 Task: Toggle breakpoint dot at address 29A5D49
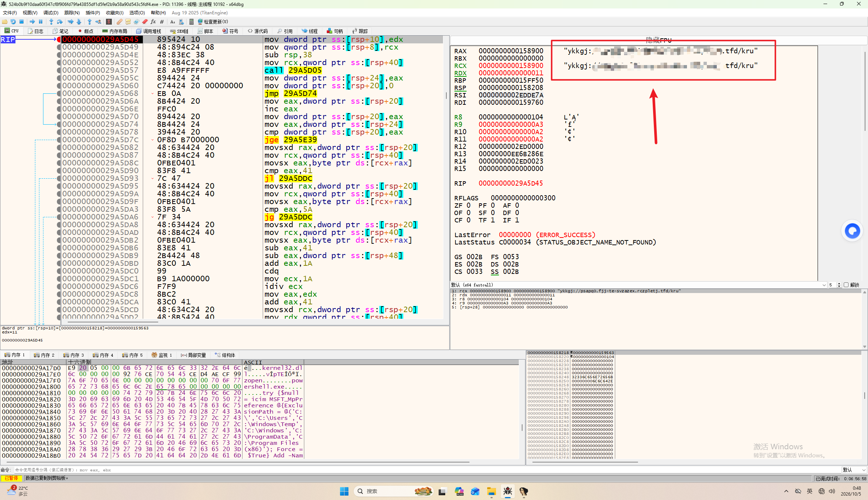59,47
